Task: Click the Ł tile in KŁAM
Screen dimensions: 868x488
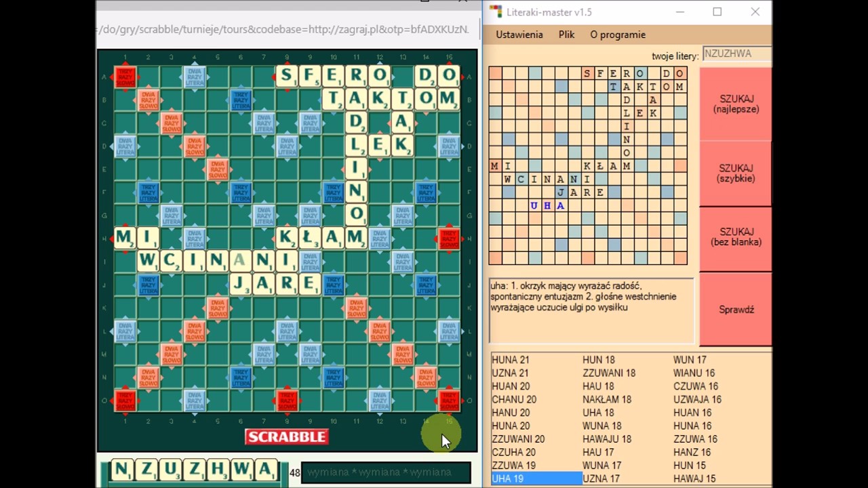Action: pyautogui.click(x=310, y=237)
